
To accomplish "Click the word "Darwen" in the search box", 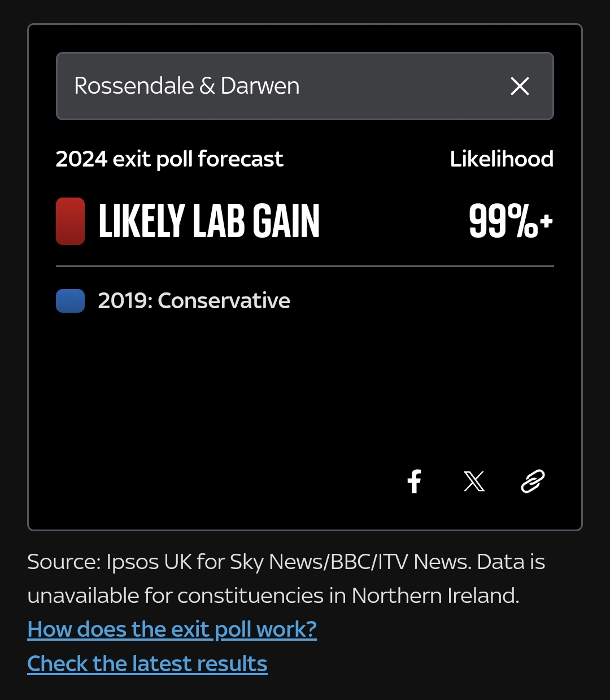I will tap(260, 86).
